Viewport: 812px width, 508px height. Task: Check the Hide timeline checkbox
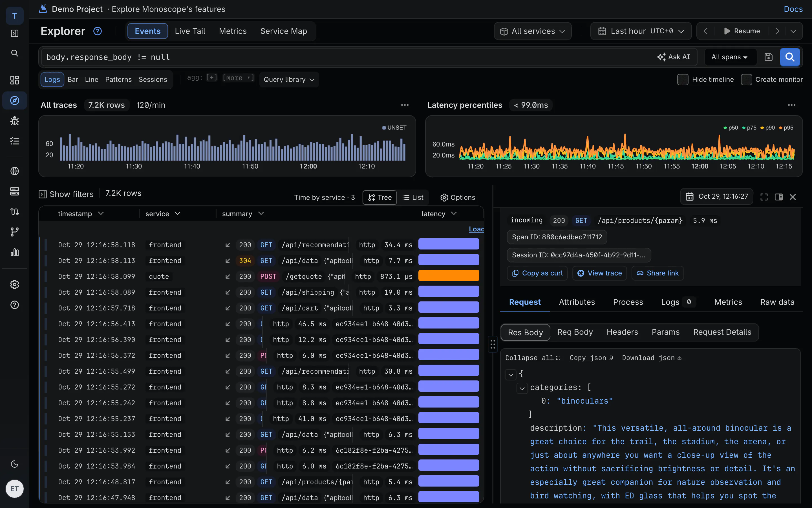tap(683, 80)
